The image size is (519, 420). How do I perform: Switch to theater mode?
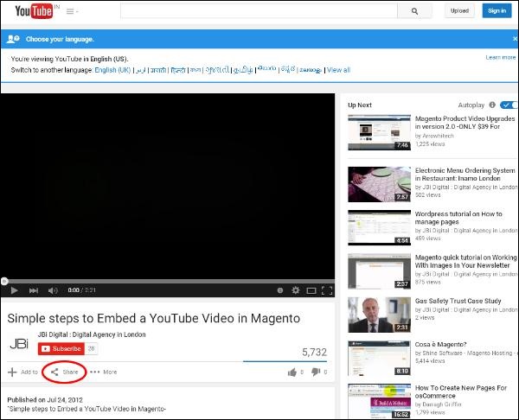[x=311, y=290]
